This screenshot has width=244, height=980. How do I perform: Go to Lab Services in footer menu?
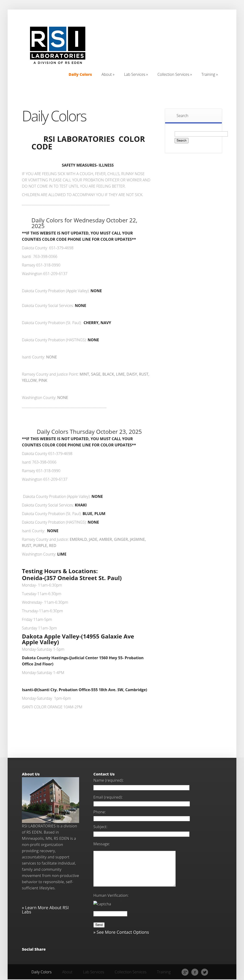tap(93, 972)
